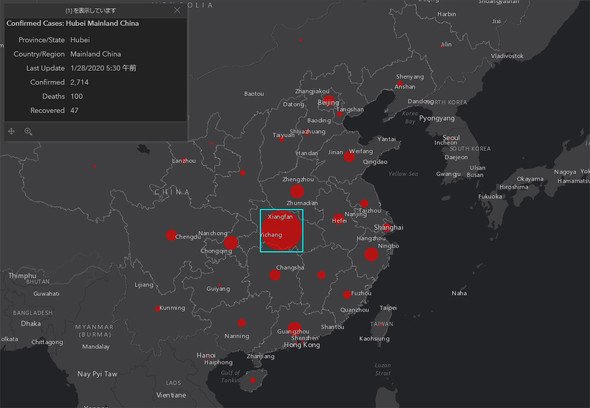Select the small red dot at Kunming

pyautogui.click(x=157, y=309)
